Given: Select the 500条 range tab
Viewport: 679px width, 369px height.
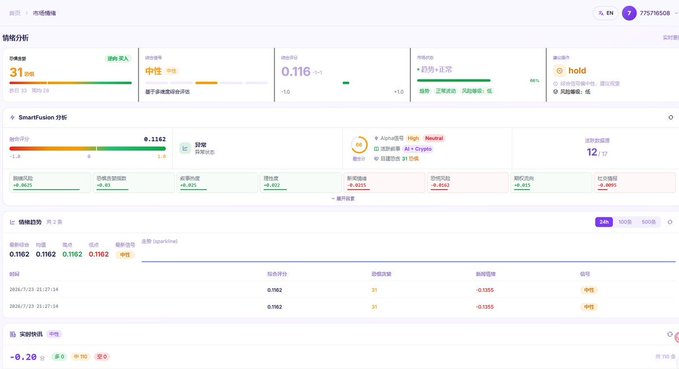Looking at the screenshot, I should [648, 222].
